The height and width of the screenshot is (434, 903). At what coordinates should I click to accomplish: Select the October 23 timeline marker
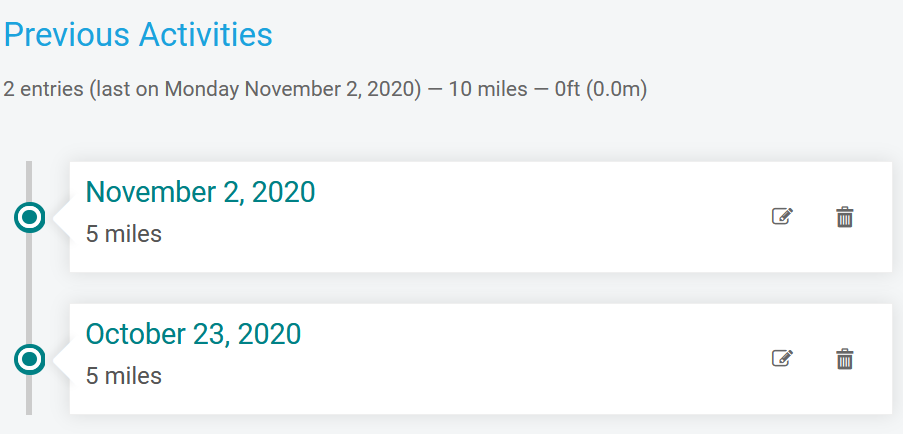(x=29, y=359)
